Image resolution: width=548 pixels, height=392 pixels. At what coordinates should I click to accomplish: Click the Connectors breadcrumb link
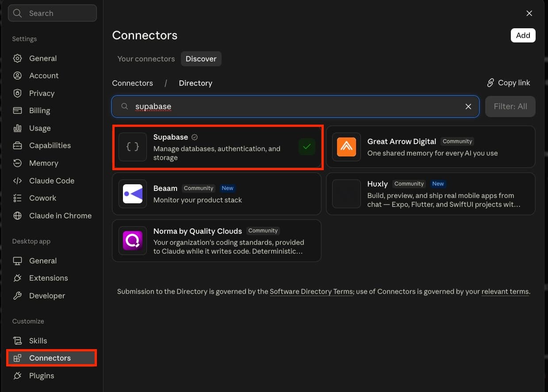coord(132,83)
